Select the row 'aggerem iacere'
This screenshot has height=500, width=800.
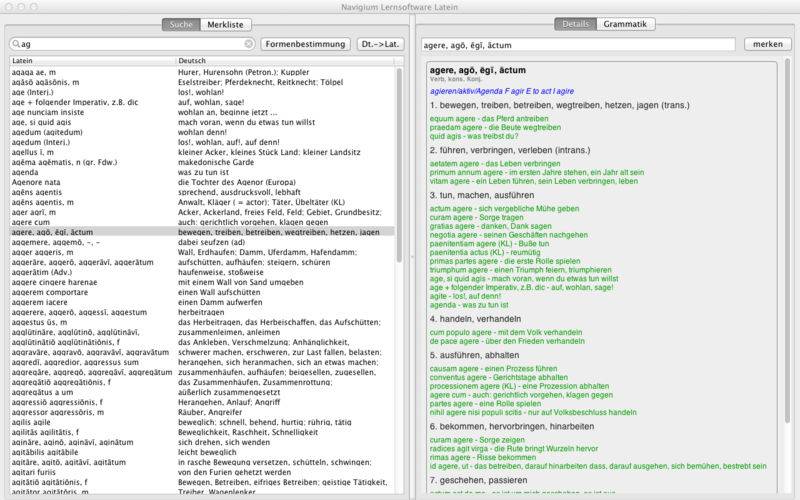pyautogui.click(x=202, y=303)
